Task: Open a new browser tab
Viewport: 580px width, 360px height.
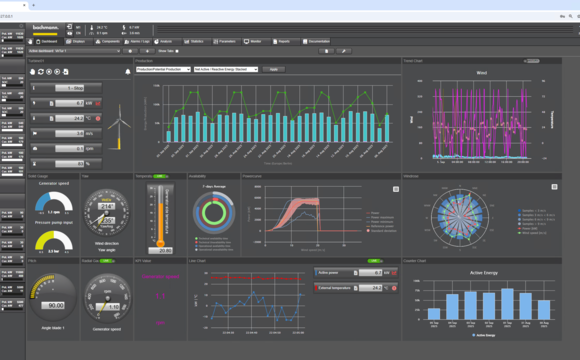Action: tap(33, 5)
